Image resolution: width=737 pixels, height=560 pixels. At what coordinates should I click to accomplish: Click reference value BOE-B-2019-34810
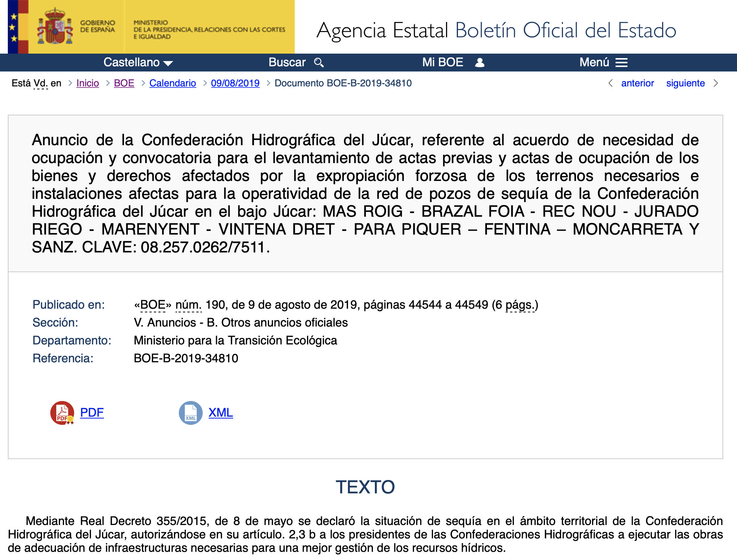pyautogui.click(x=186, y=358)
